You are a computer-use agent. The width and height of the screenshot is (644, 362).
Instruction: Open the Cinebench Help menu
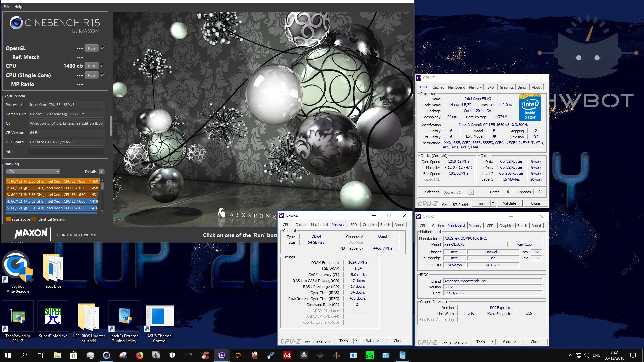coord(18,7)
